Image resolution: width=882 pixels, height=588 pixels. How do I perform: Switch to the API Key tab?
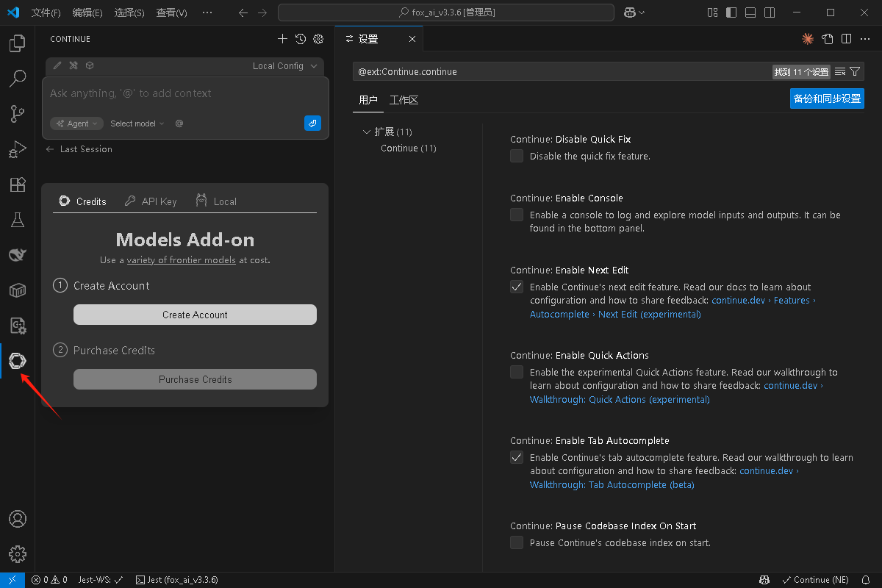click(x=151, y=201)
